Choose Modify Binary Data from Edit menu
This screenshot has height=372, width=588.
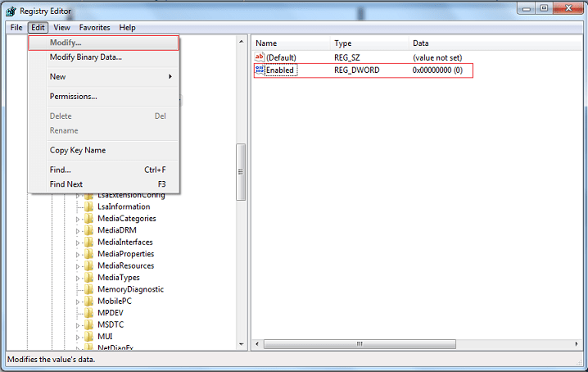click(x=85, y=57)
